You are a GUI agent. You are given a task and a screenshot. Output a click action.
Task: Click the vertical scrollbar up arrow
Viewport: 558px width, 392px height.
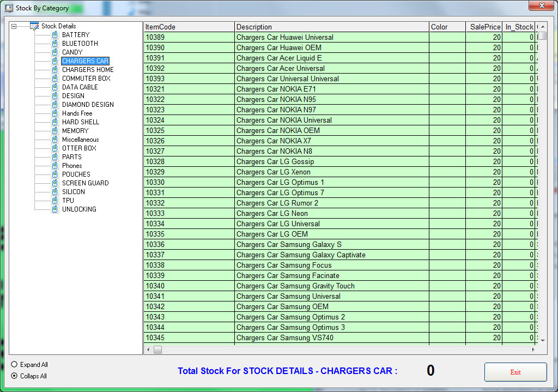[543, 27]
